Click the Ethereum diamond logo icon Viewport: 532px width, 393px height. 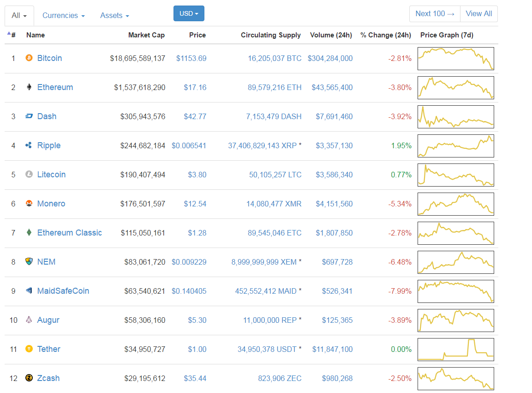coord(29,87)
